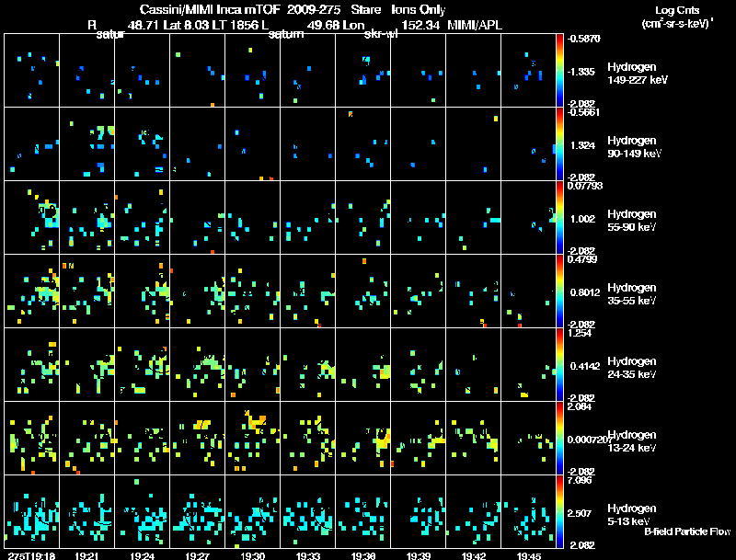Click the -1.335 color scale value
The height and width of the screenshot is (560, 736).
pyautogui.click(x=581, y=72)
